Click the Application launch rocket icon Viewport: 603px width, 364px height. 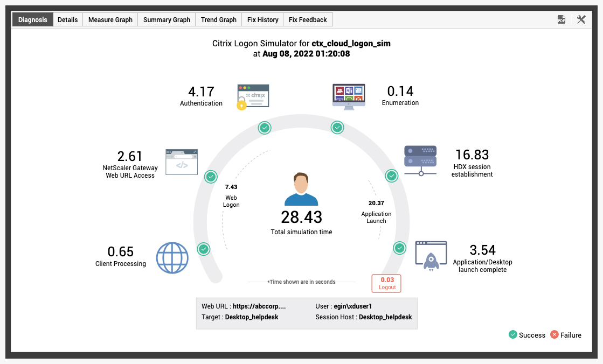431,256
